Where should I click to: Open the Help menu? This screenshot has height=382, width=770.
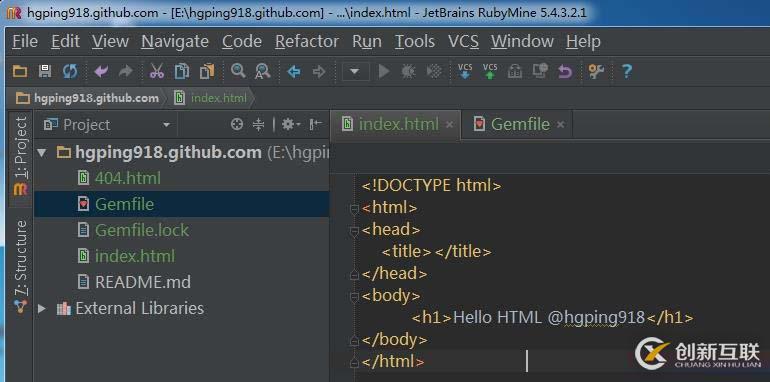coord(583,41)
